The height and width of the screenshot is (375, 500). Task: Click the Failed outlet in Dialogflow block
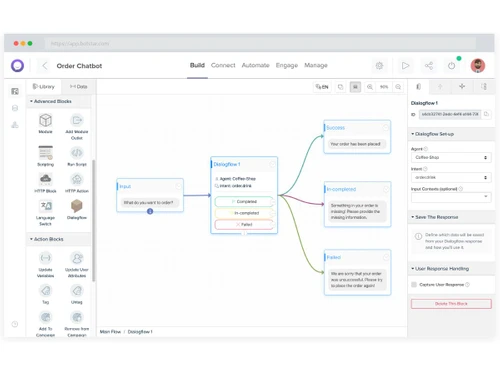point(244,225)
